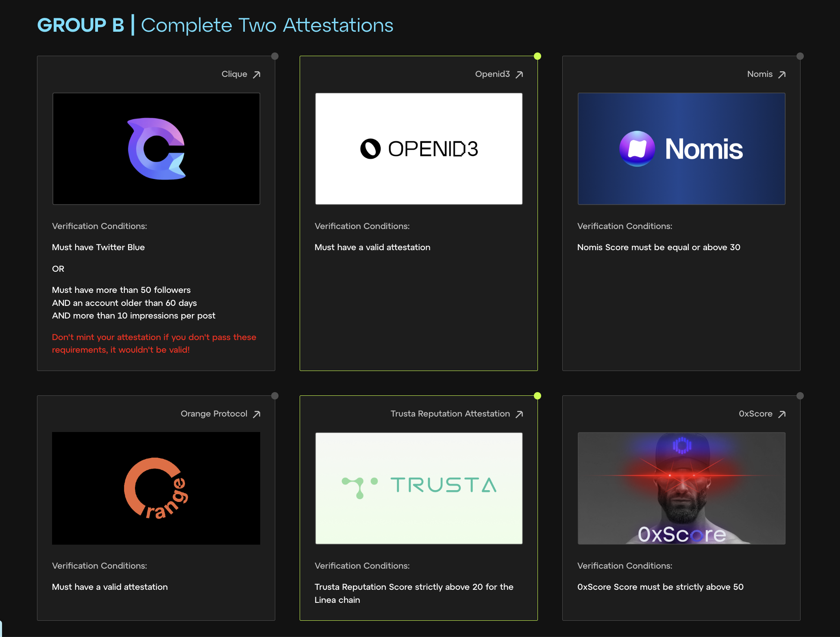
Task: Click 'Must have Twitter Blue' text
Action: [98, 247]
